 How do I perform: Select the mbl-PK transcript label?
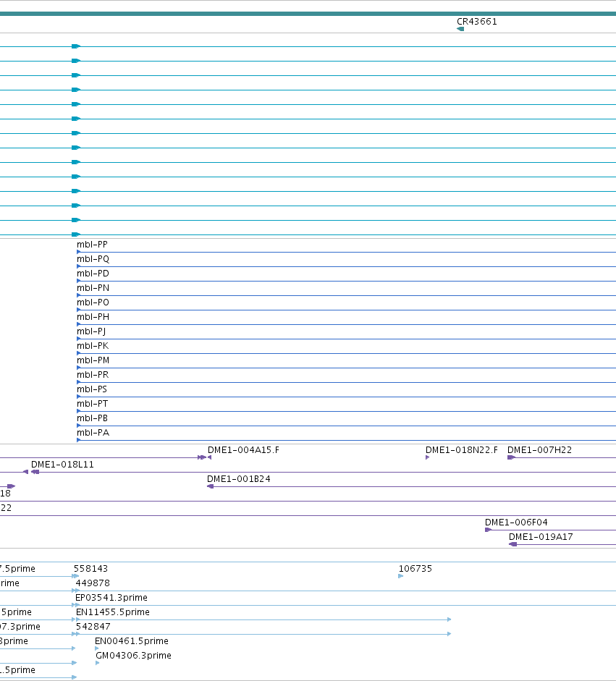(93, 346)
